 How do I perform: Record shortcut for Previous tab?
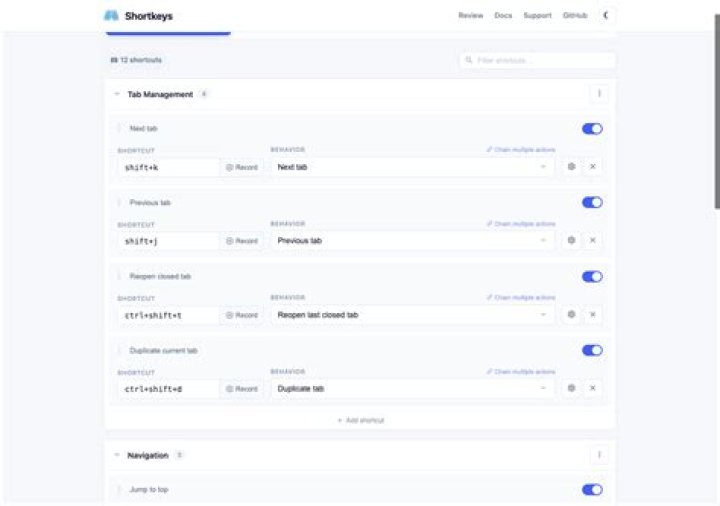242,241
